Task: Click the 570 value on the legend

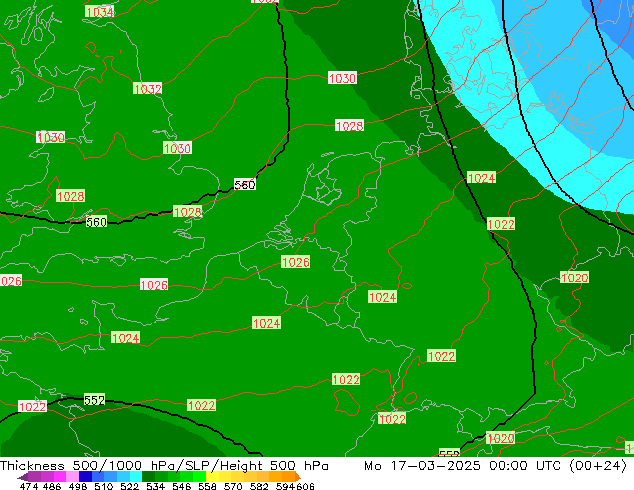Action: coord(233,486)
